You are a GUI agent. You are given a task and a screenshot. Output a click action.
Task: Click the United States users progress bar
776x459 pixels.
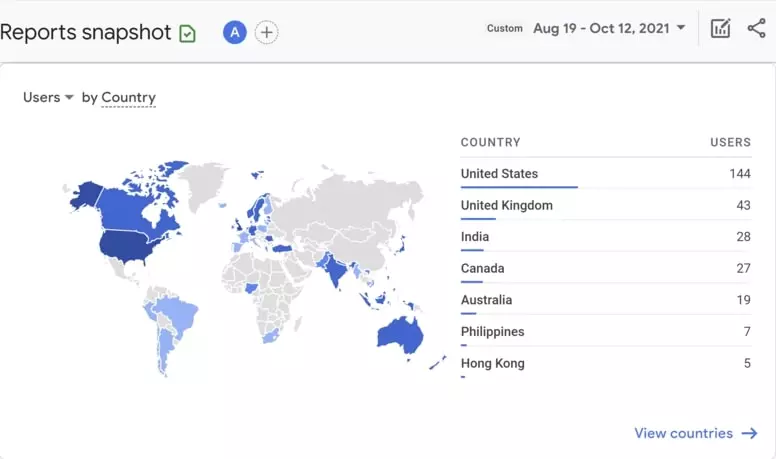[x=519, y=187]
